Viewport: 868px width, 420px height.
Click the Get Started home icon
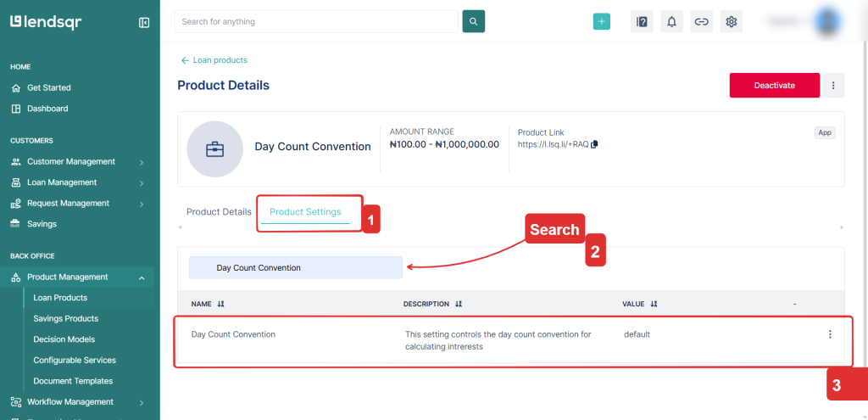[x=16, y=87]
